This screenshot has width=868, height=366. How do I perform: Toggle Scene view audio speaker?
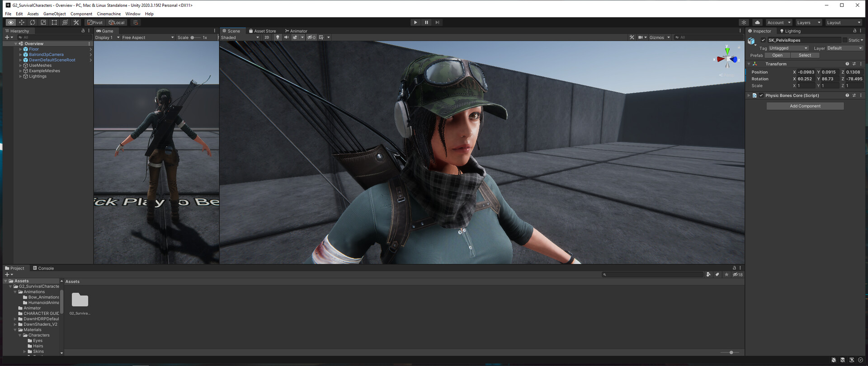[x=286, y=38]
